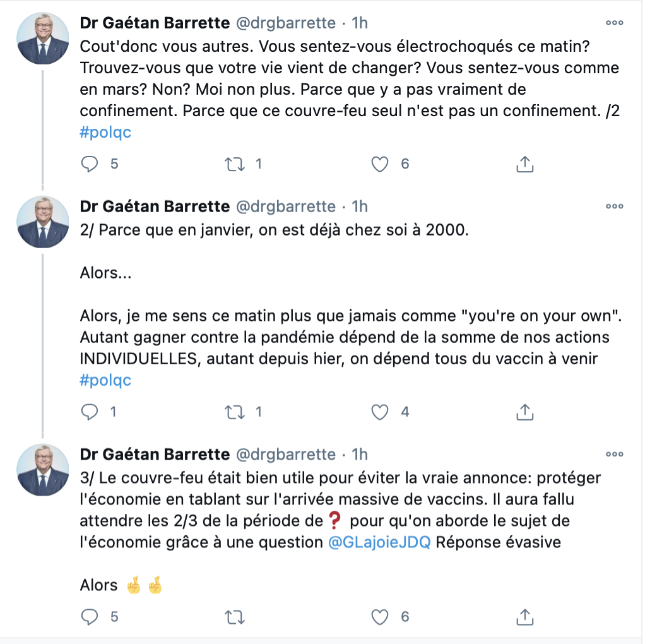This screenshot has width=645, height=644.
Task: Retweet the third tweet starting with 3/
Action: click(x=235, y=617)
